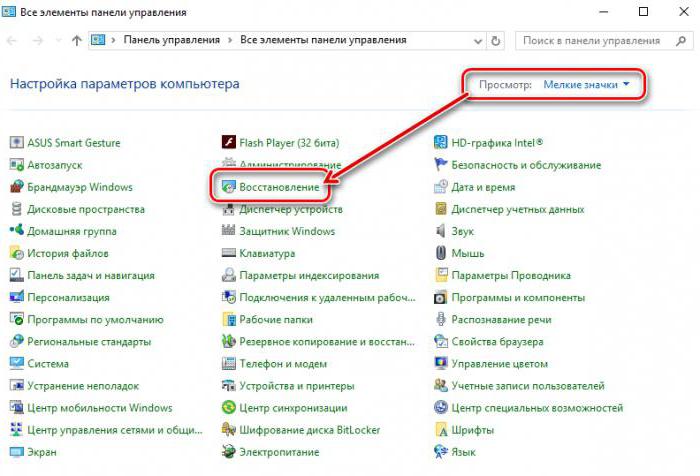
Task: Go to Панель управления breadcrumb
Action: click(171, 40)
